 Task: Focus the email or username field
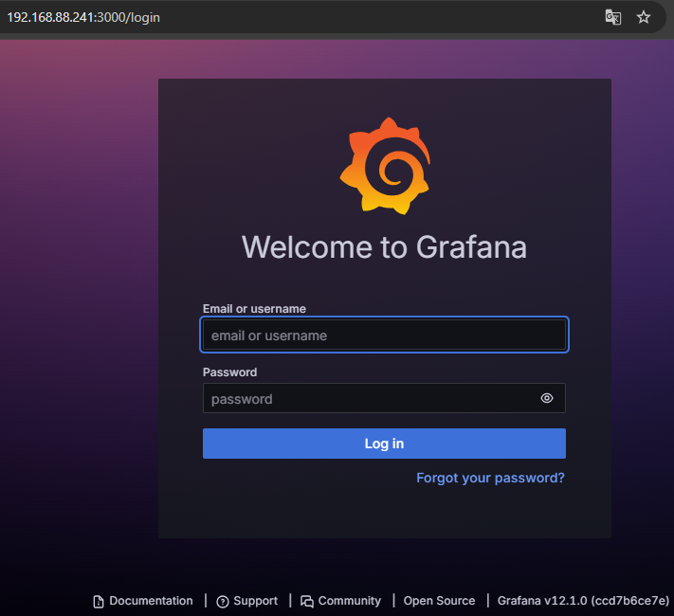[x=384, y=335]
